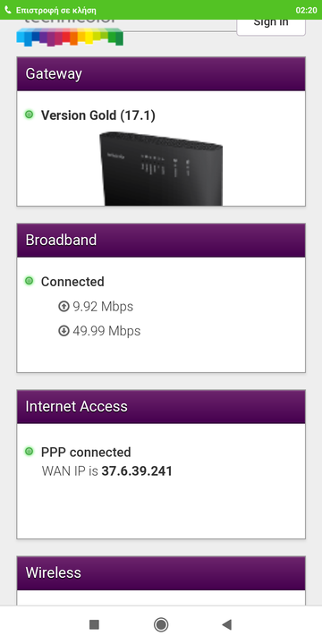Open the Technicolor rainbow logo

pyautogui.click(x=70, y=33)
